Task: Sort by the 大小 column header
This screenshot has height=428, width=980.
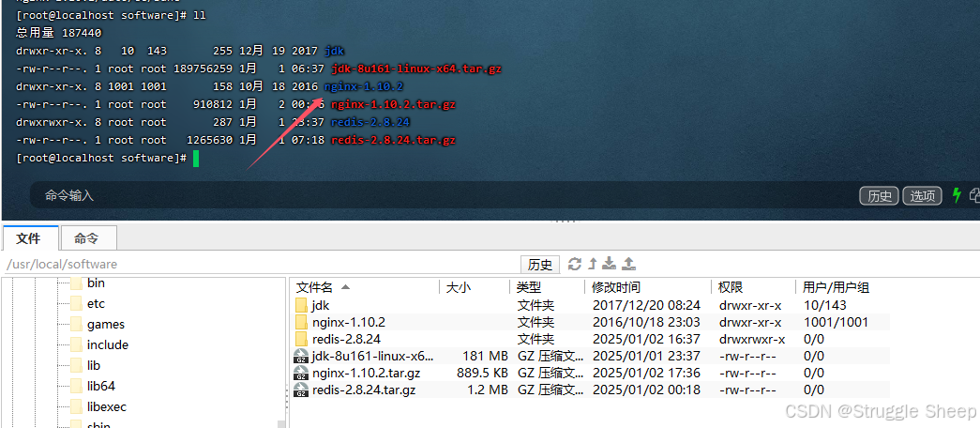Action: (475, 287)
